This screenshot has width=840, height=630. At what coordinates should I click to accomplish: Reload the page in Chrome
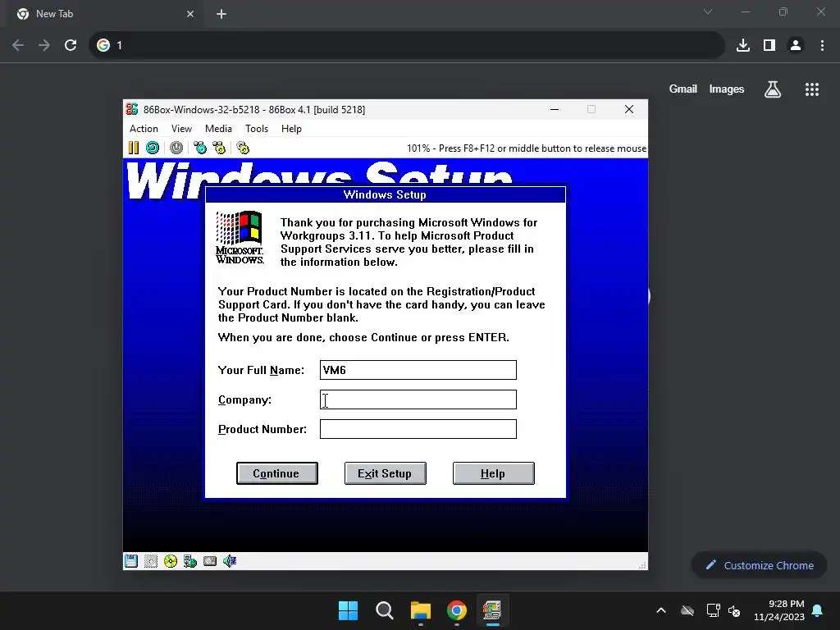pos(71,45)
